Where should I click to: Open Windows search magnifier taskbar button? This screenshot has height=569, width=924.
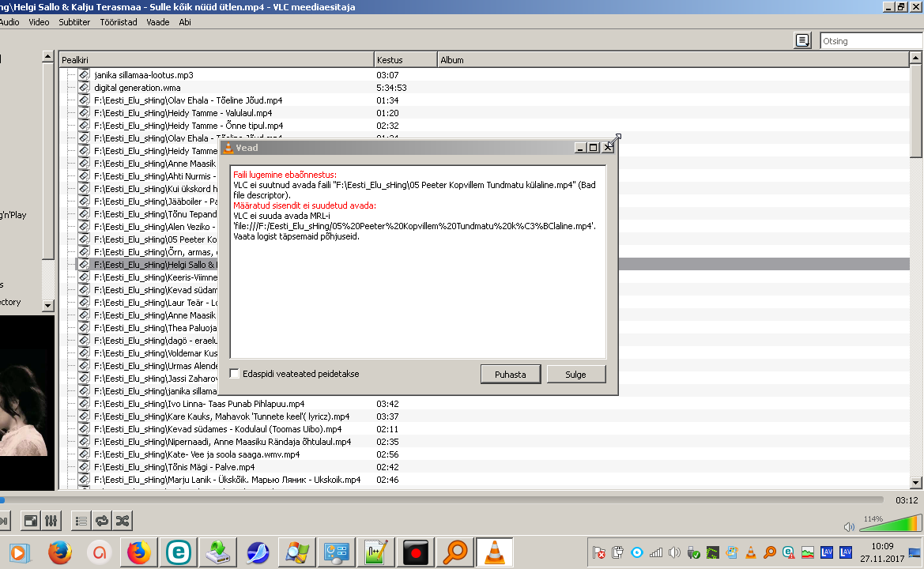(297, 553)
